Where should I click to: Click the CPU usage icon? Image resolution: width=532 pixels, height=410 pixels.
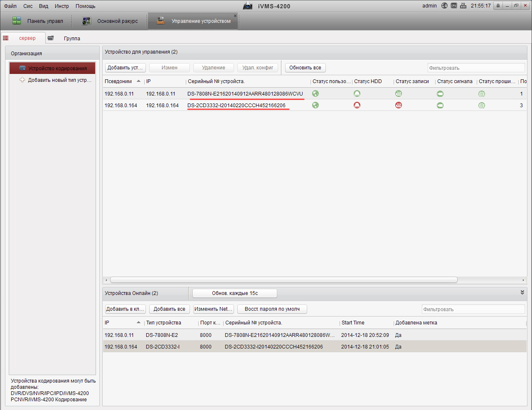pyautogui.click(x=454, y=6)
